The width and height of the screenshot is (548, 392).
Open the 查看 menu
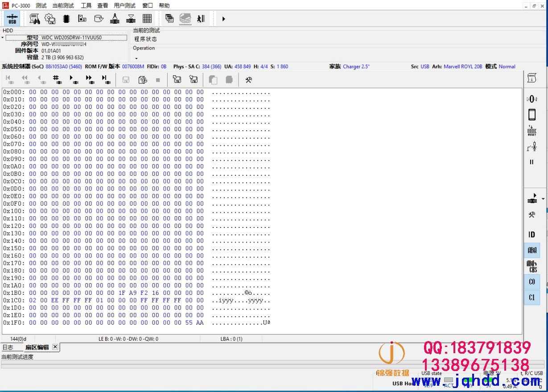103,5
